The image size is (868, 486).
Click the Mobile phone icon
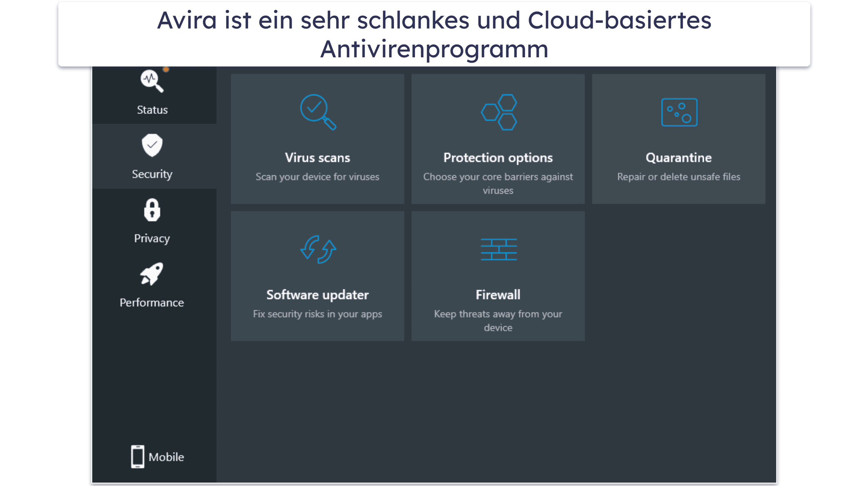(138, 457)
